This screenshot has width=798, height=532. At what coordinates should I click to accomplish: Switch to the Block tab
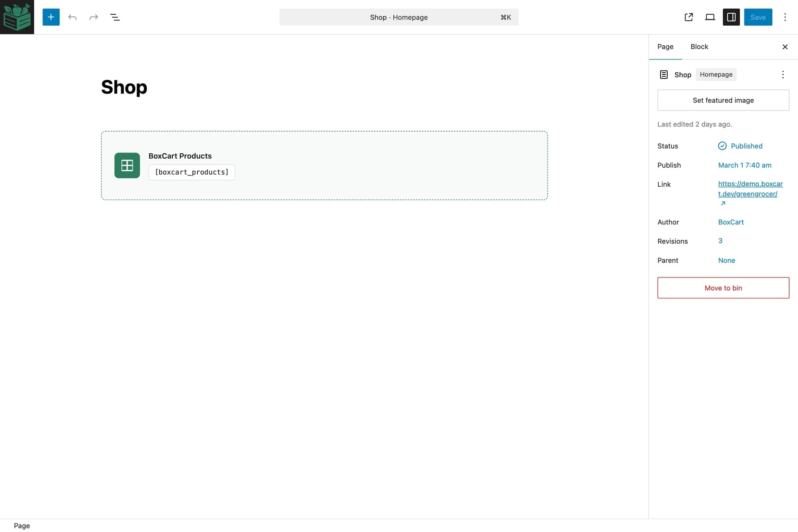coord(699,47)
